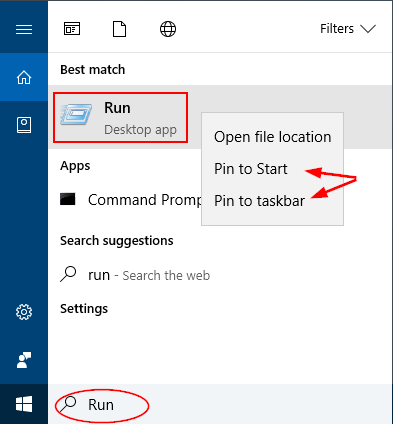Select the Home icon in the sidebar

(x=24, y=77)
